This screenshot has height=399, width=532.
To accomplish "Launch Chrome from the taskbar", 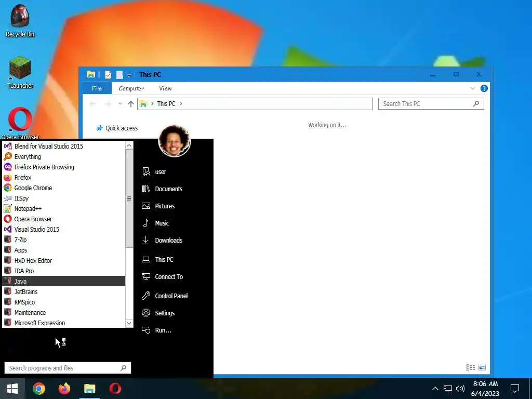I will (38, 389).
